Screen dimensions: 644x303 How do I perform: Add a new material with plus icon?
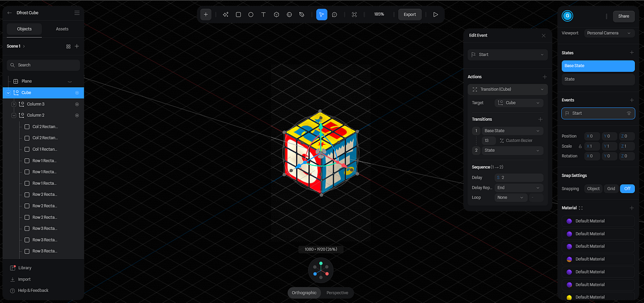(632, 208)
